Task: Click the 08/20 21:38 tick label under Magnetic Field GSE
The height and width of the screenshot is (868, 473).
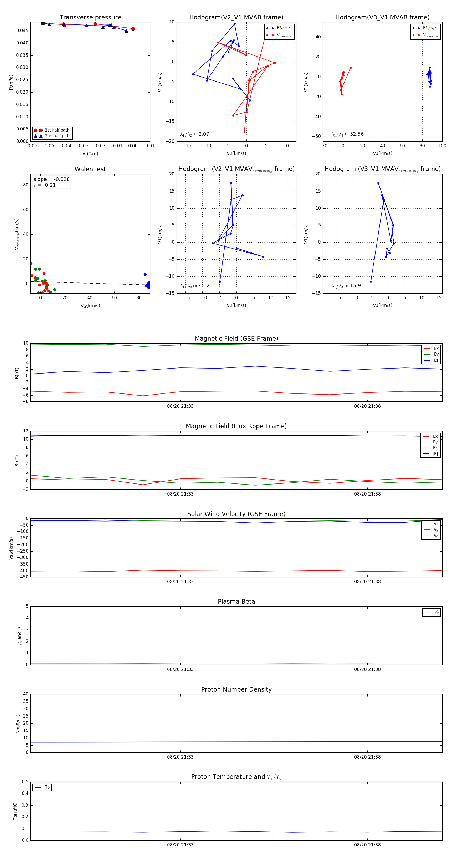Action: [367, 406]
